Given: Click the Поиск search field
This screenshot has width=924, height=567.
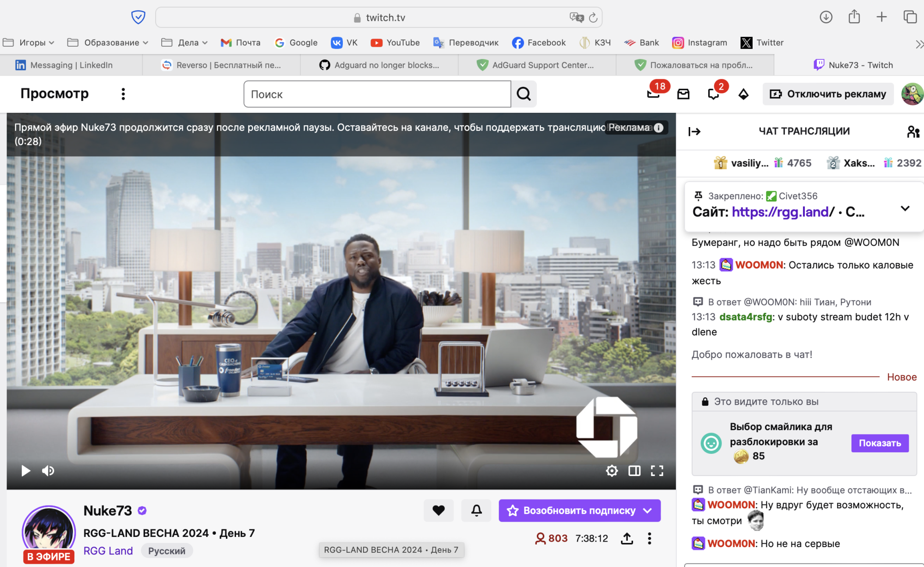Looking at the screenshot, I should tap(377, 94).
